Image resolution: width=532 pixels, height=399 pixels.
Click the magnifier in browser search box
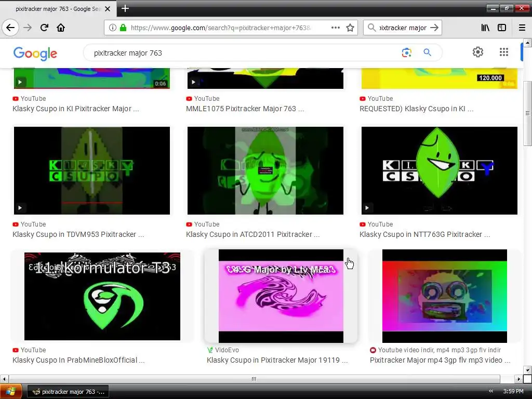pos(371,28)
